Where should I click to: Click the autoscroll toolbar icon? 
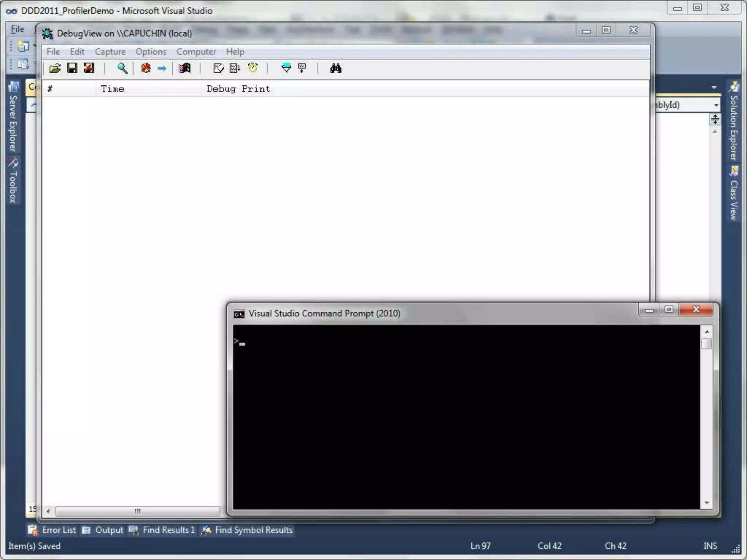(235, 68)
